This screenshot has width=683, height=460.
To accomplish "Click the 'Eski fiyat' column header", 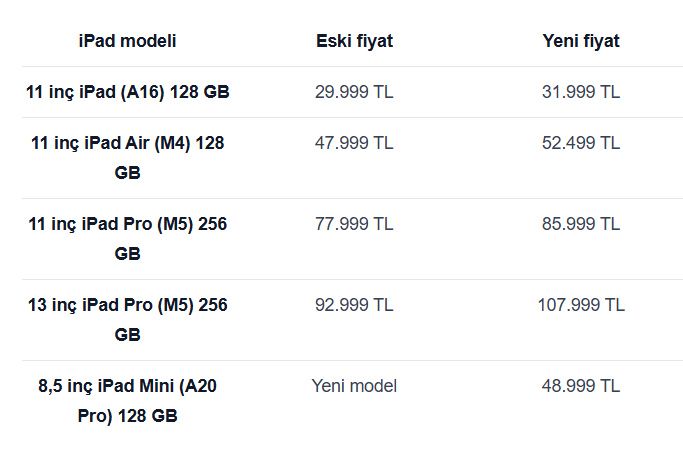I will tap(355, 41).
